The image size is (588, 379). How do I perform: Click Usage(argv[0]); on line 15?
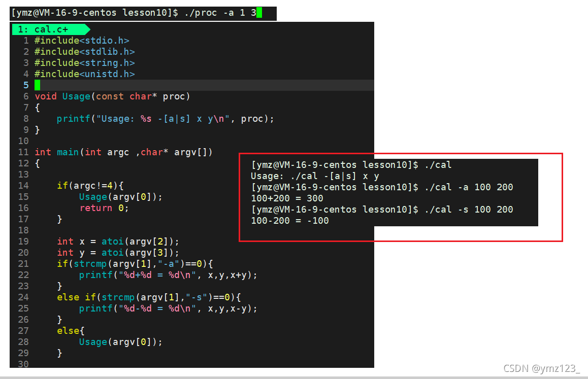click(121, 197)
